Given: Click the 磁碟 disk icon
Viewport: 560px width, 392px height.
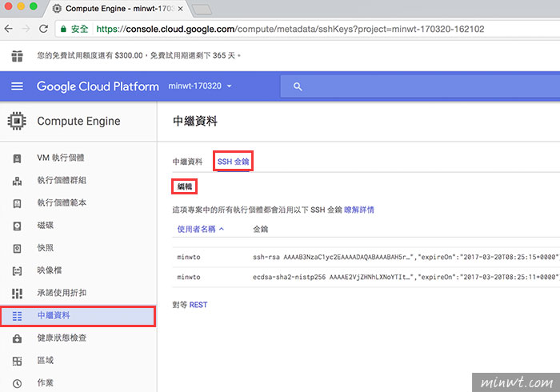Looking at the screenshot, I should 17,226.
